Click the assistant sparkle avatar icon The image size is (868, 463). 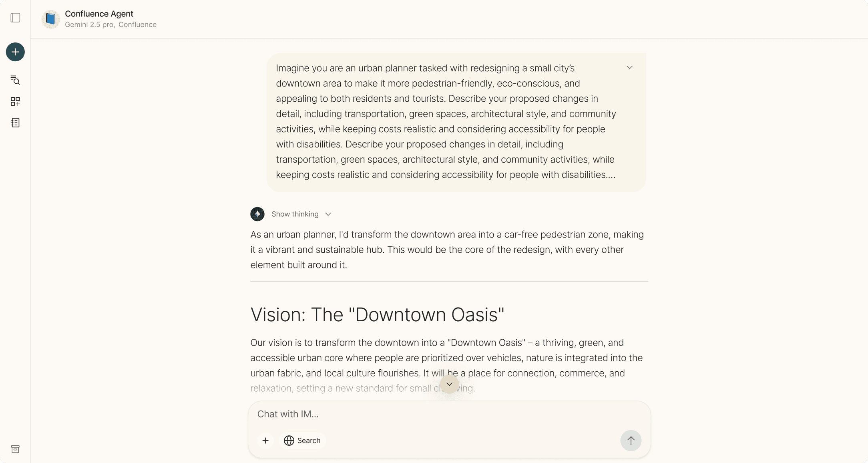click(257, 214)
